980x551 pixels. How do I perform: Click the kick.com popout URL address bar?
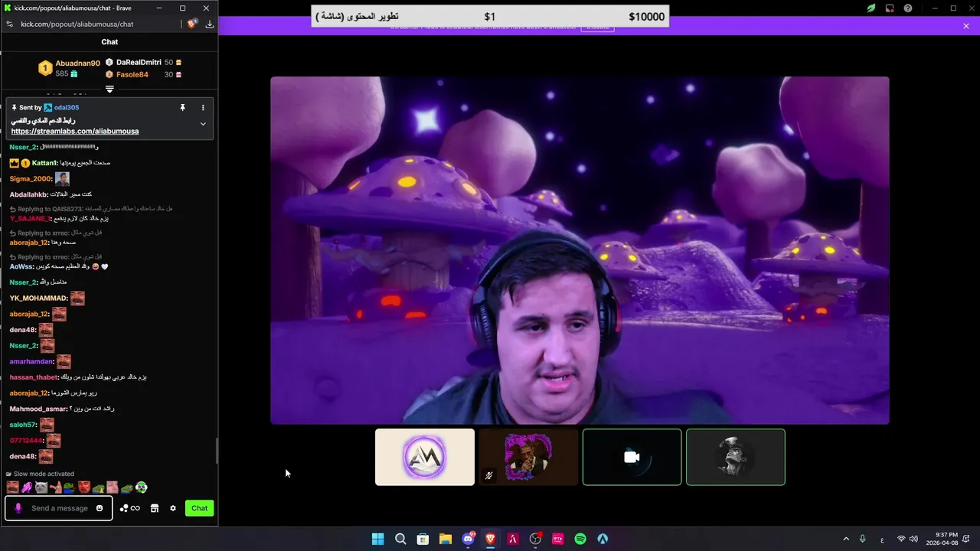[x=77, y=24]
